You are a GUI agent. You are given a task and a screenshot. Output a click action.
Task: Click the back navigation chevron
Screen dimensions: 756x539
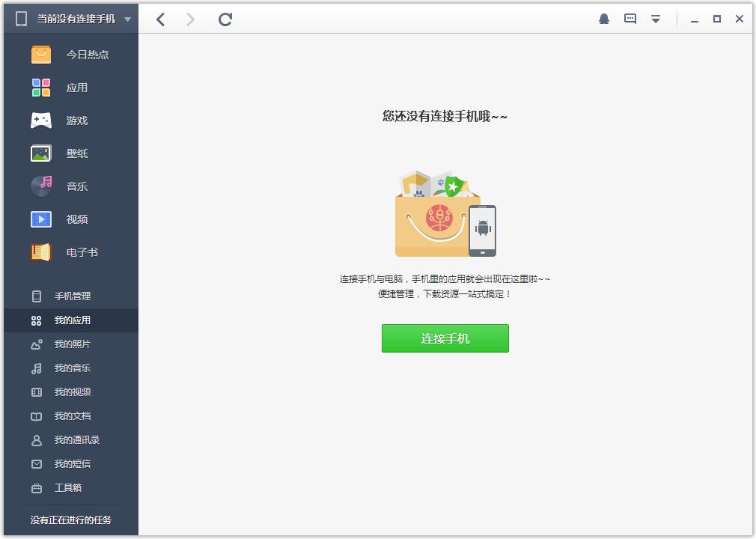click(160, 19)
